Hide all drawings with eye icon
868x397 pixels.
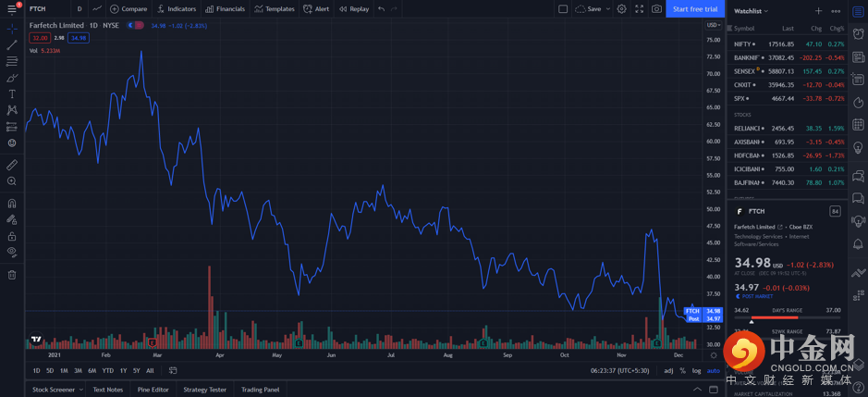12,253
